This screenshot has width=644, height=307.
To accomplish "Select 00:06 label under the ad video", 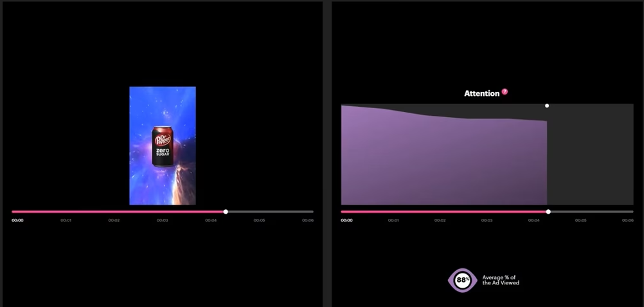I will pos(308,221).
